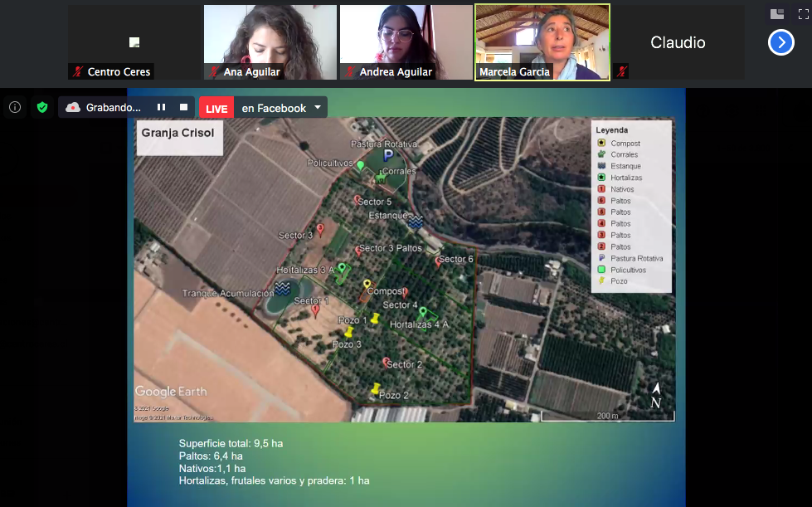The height and width of the screenshot is (507, 812).
Task: Click 'Pozo' in the legend
Action: coord(619,281)
